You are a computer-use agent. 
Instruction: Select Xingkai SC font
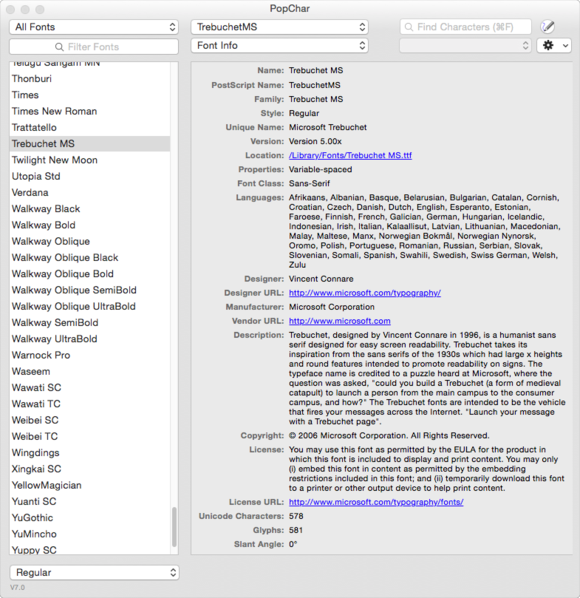click(x=90, y=469)
